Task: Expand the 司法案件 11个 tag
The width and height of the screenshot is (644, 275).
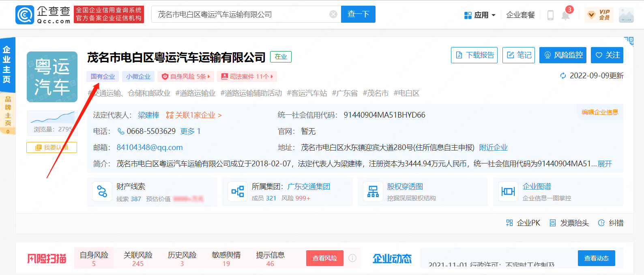Action: [x=247, y=76]
